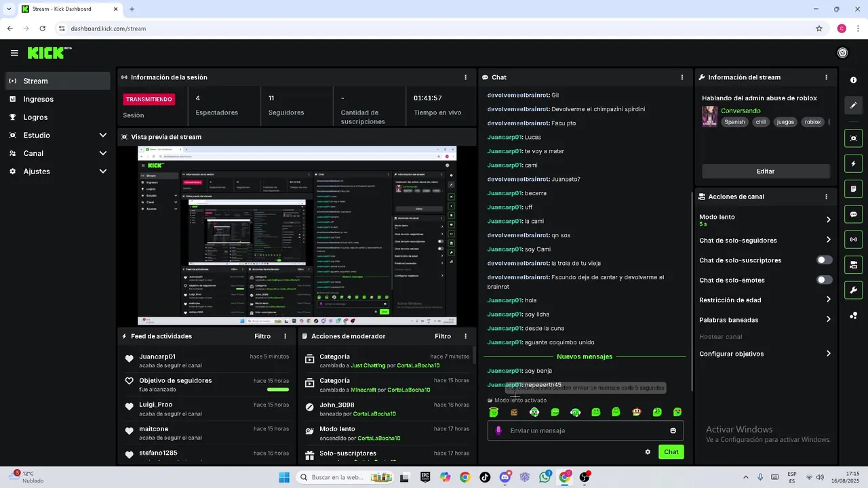Click the camera layout icon in right sidebar
The width and height of the screenshot is (868, 488).
(x=853, y=264)
